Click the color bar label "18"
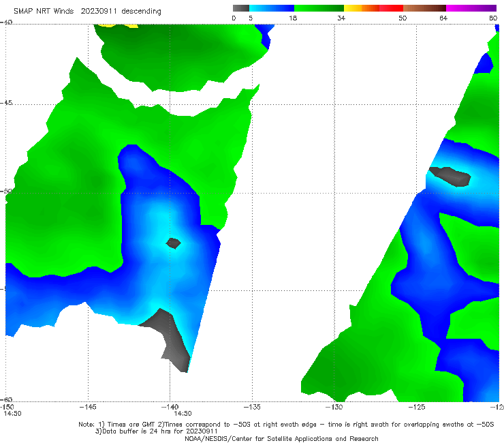The image size is (504, 443). tap(293, 18)
